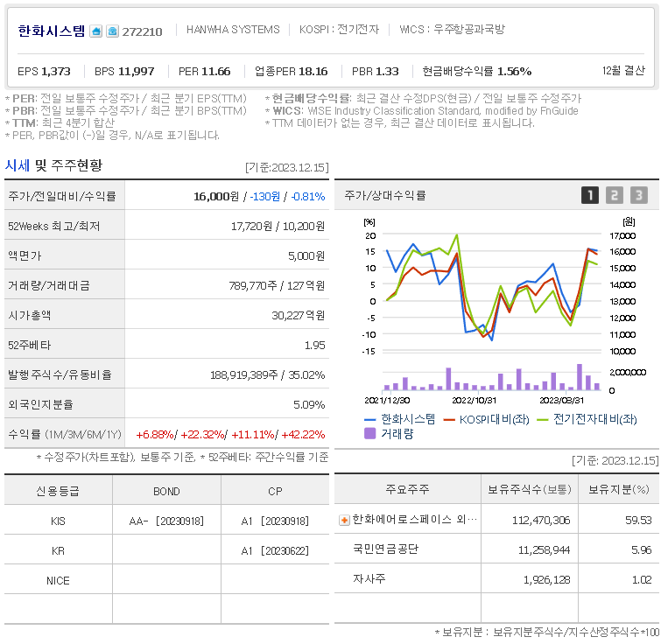Click the stock code 272210
668x644 pixels.
[x=143, y=31]
